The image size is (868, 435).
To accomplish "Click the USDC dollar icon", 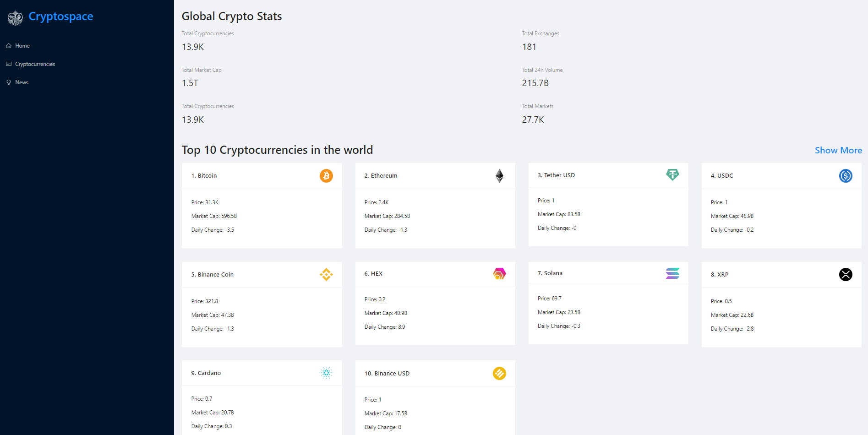I will [846, 176].
